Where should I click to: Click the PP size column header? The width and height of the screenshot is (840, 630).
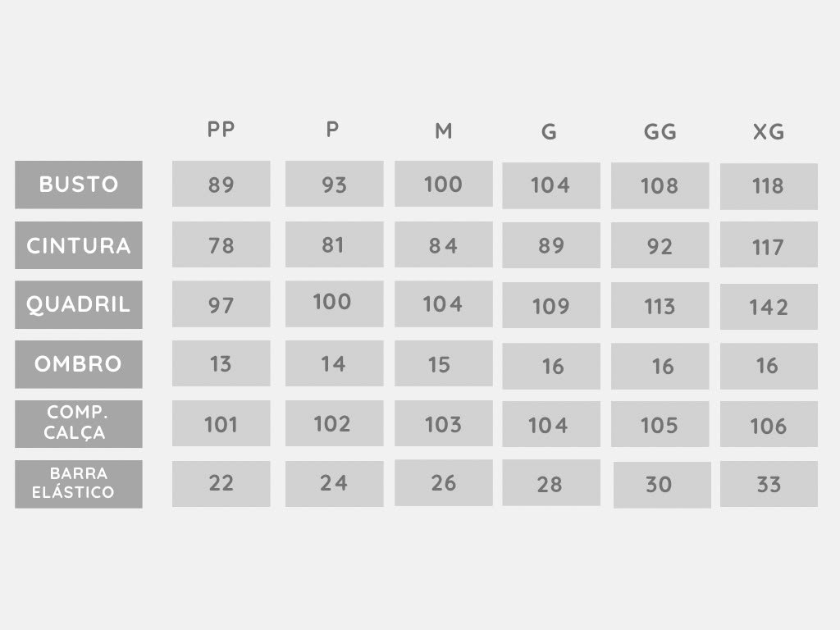221,129
